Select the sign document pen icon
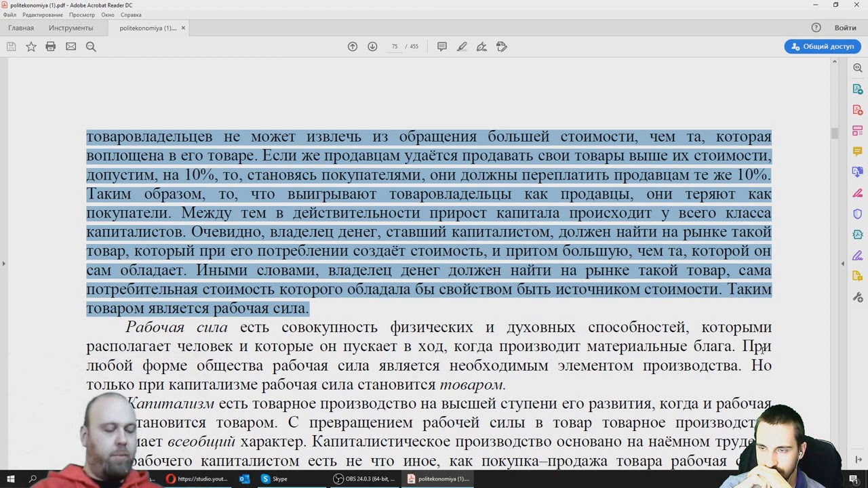This screenshot has height=488, width=868. click(x=481, y=47)
